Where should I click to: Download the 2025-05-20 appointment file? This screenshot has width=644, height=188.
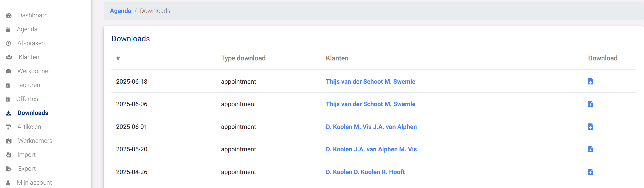pyautogui.click(x=590, y=149)
